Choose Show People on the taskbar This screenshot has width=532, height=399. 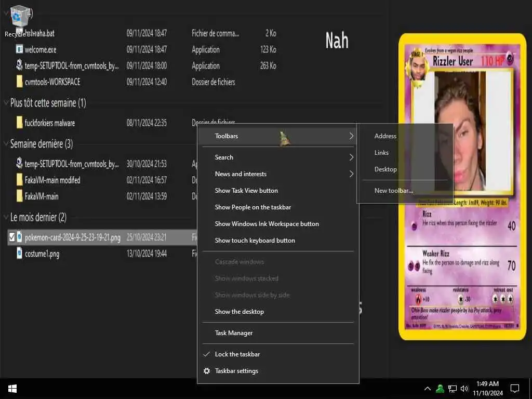(x=278, y=207)
